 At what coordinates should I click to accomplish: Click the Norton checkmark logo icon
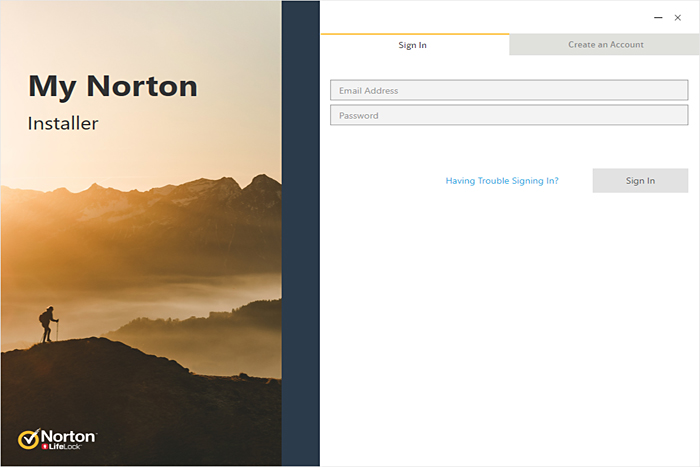[29, 439]
